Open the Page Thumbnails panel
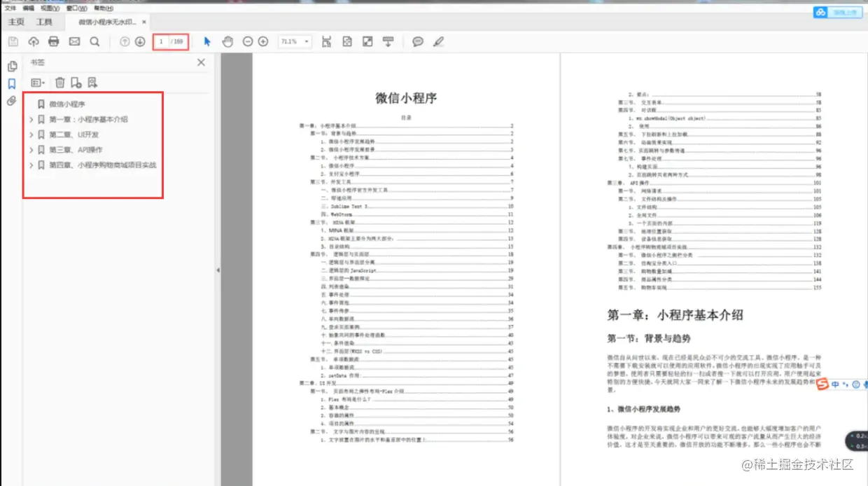Viewport: 868px width, 486px height. tap(13, 66)
